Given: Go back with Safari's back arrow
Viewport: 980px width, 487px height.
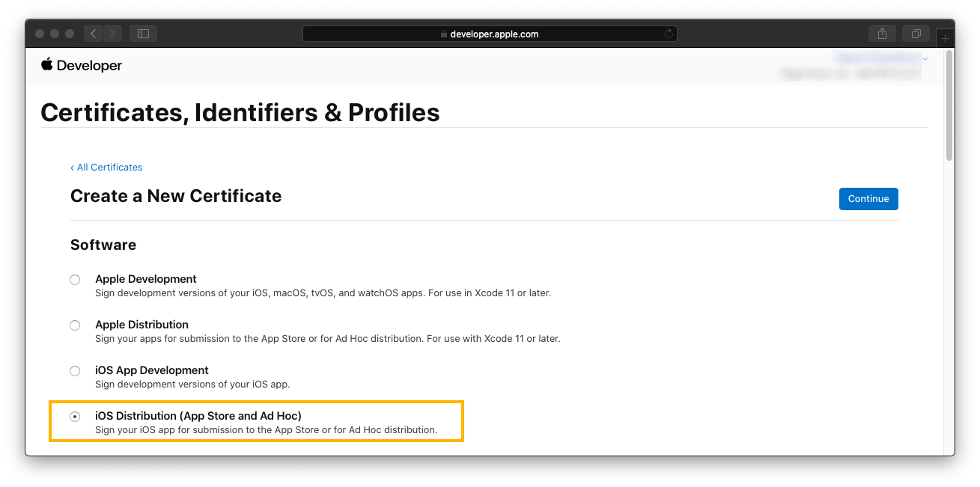Looking at the screenshot, I should [93, 34].
